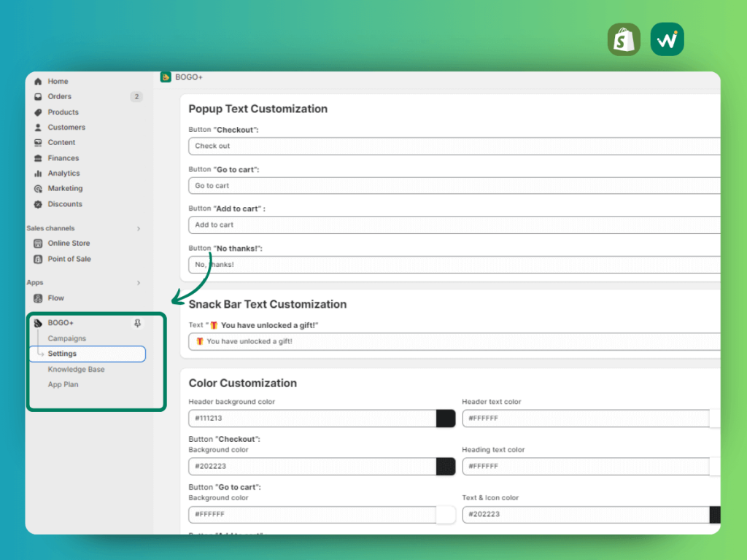This screenshot has height=560, width=747.
Task: Expand the Apps section chevron
Action: click(139, 283)
